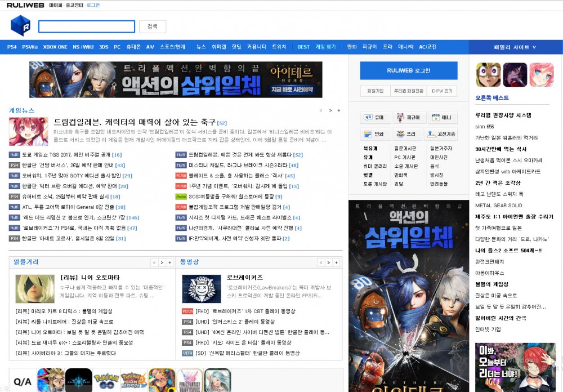
Task: Open 루리웹 권장사양 시스템 sidebar link
Action: pyautogui.click(x=503, y=115)
